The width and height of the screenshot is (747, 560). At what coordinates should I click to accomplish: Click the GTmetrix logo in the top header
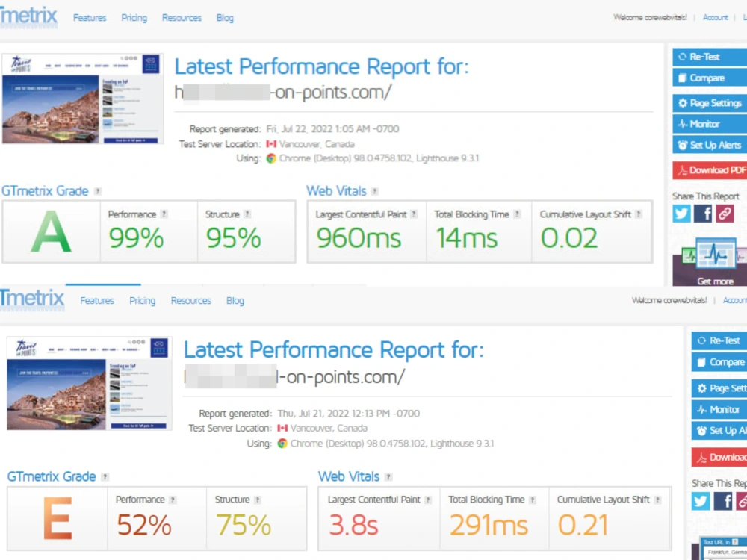(x=28, y=16)
